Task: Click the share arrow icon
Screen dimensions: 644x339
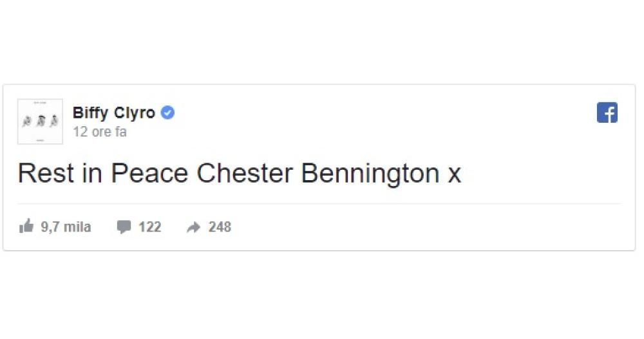Action: coord(193,227)
